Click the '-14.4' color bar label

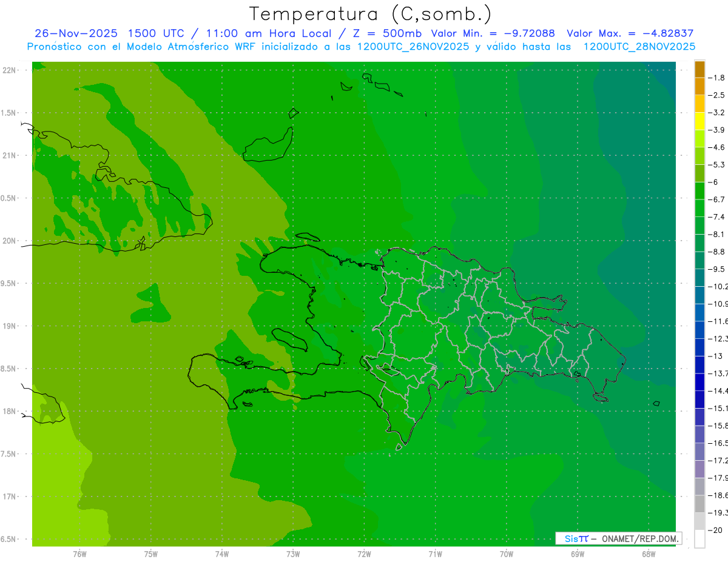pos(718,391)
